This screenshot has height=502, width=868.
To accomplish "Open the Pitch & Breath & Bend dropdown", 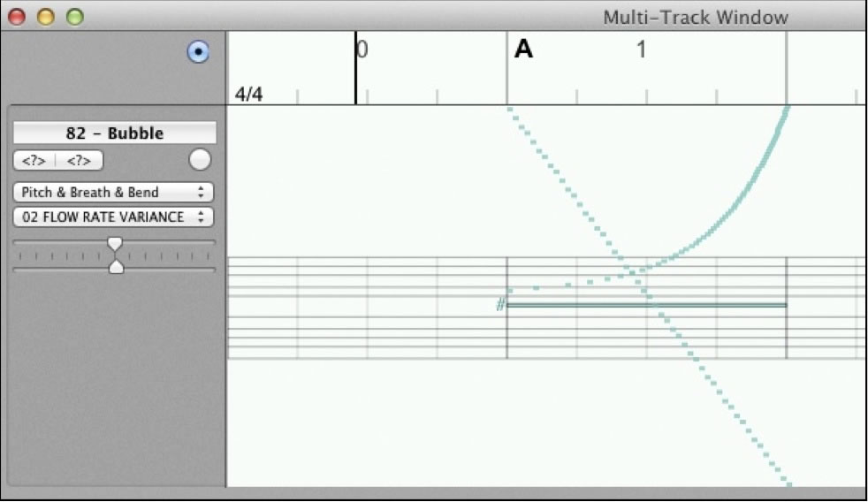I will [113, 192].
